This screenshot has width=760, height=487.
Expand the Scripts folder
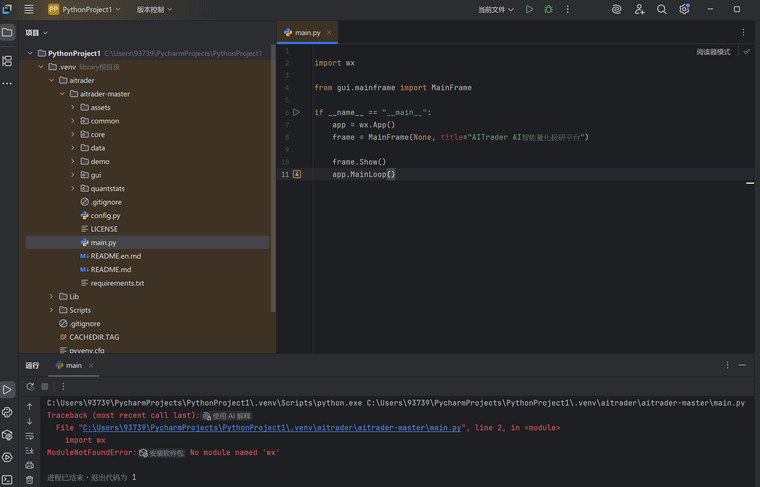pos(51,310)
